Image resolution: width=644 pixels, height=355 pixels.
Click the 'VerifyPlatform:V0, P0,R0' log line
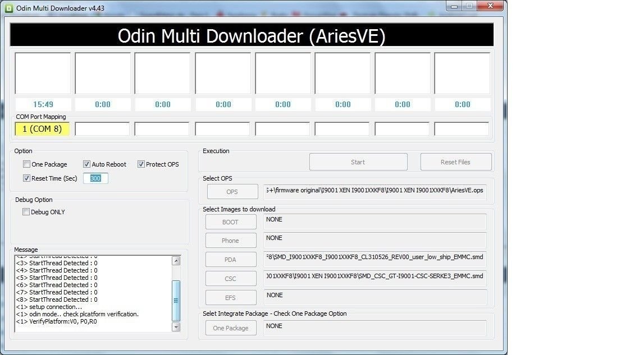click(57, 322)
